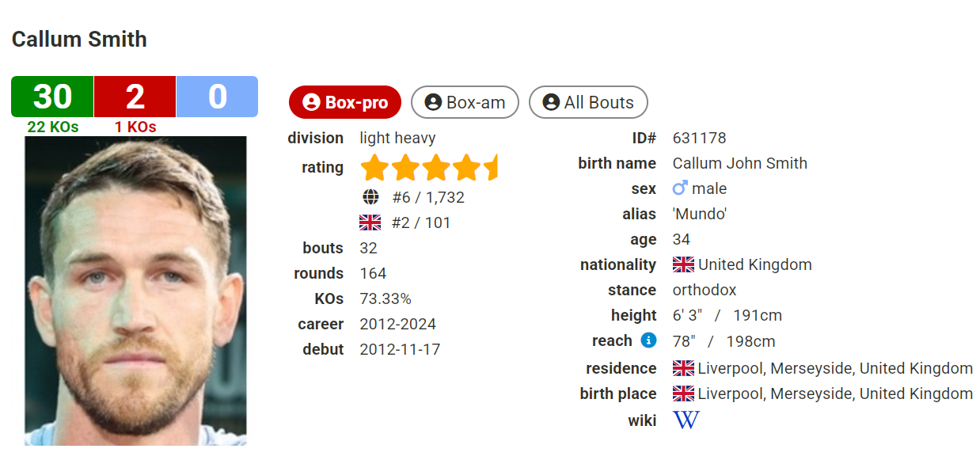Viewport: 980px width, 460px height.
Task: Switch to the Box-pro tab
Action: [x=345, y=102]
